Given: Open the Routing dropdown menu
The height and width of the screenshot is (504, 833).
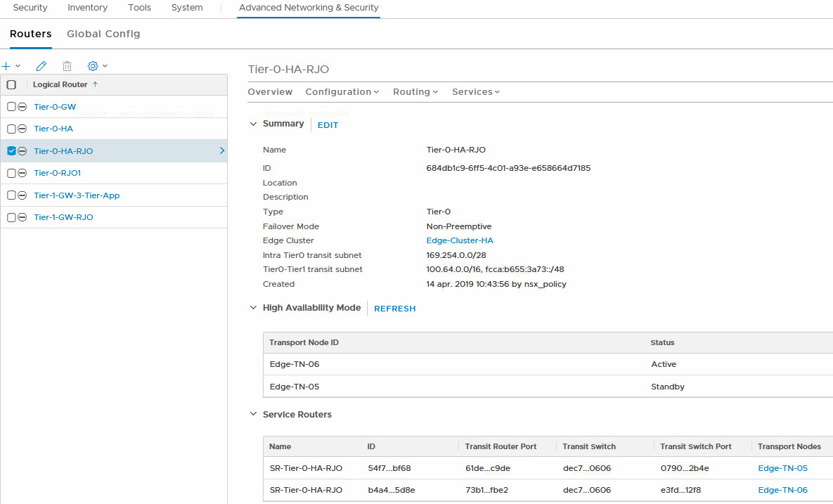Looking at the screenshot, I should [415, 92].
